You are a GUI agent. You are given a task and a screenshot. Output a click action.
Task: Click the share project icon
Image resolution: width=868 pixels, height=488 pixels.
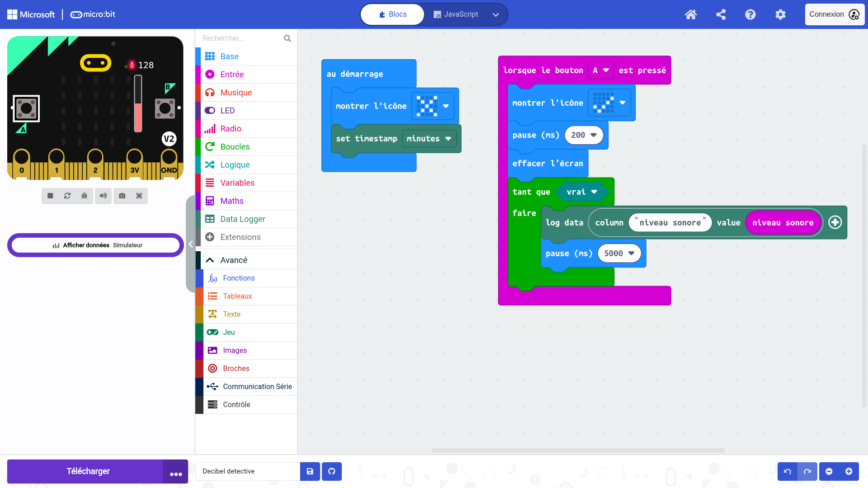click(x=721, y=14)
